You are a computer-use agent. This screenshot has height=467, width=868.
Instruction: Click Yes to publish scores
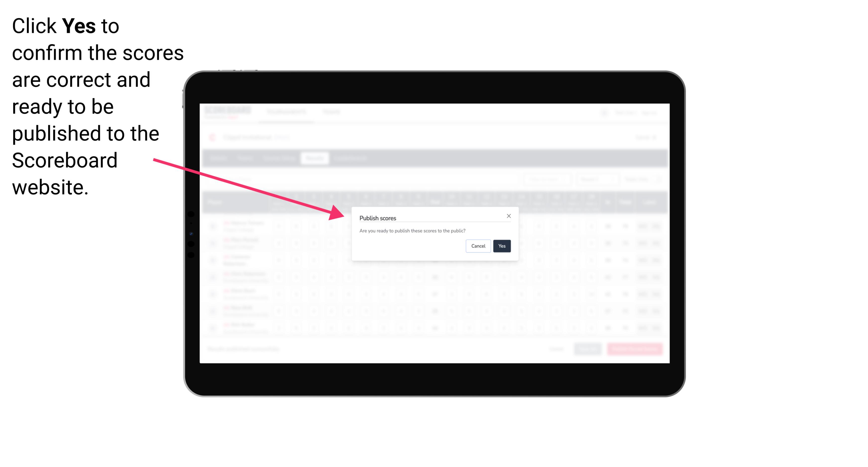coord(501,245)
